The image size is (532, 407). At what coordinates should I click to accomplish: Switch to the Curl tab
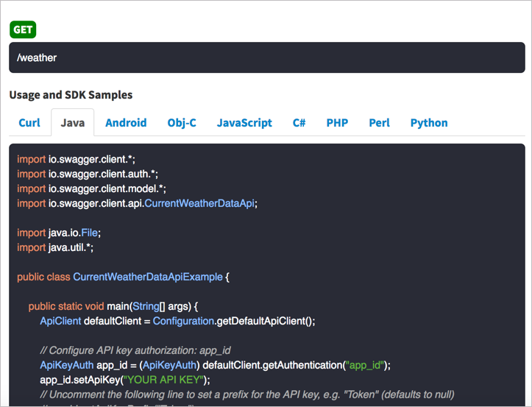29,123
